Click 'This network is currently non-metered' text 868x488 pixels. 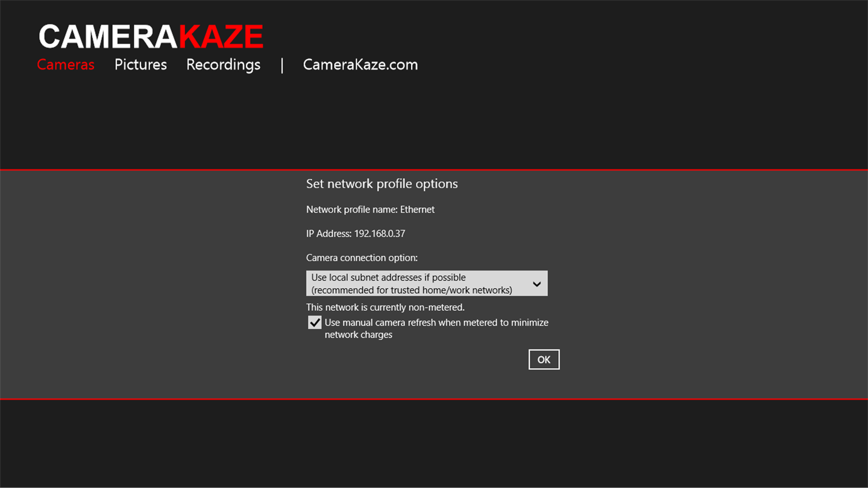[x=385, y=307]
